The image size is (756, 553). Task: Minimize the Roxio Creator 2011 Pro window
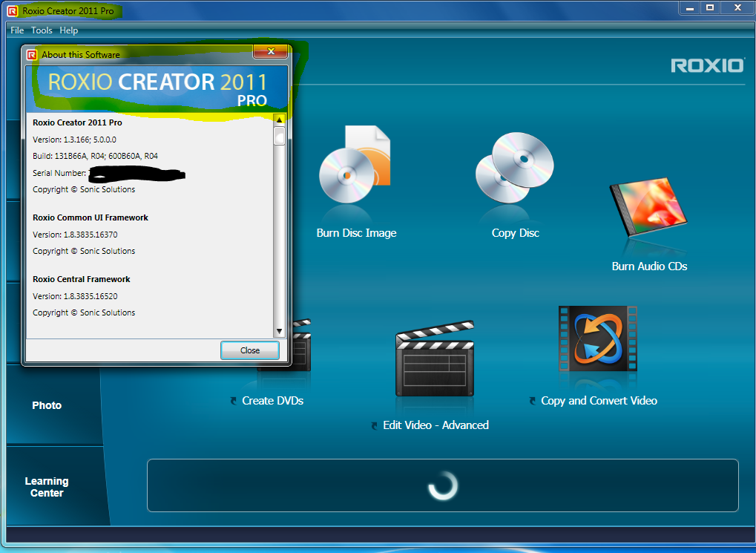(x=691, y=8)
